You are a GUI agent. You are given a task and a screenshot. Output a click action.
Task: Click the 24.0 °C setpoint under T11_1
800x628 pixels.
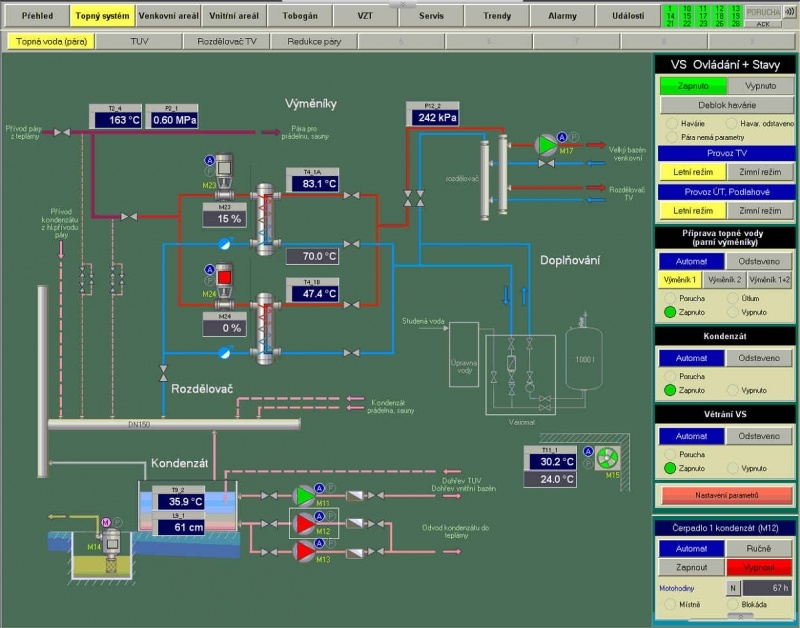point(550,480)
